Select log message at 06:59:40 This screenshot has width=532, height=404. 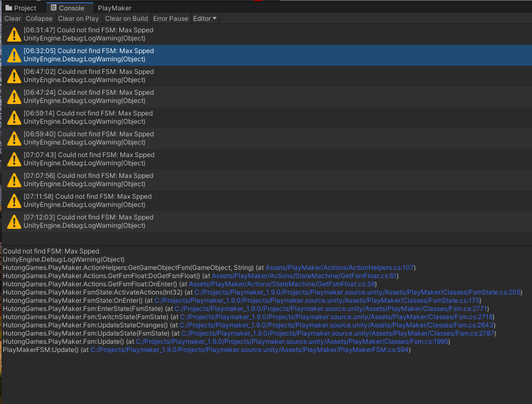(267, 138)
